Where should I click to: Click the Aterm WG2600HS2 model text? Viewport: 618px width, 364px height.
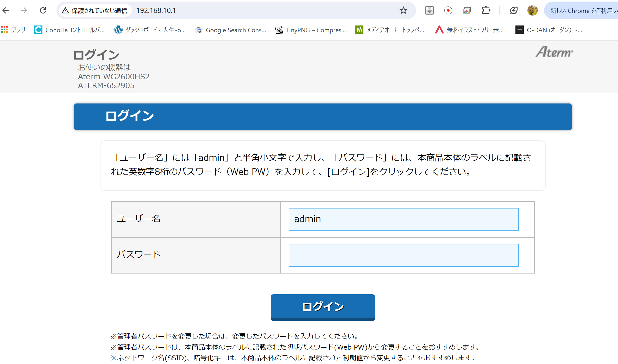click(x=114, y=76)
